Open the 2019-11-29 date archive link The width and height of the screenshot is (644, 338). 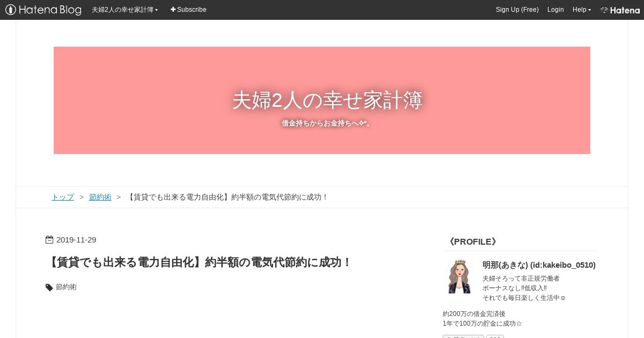coord(76,240)
